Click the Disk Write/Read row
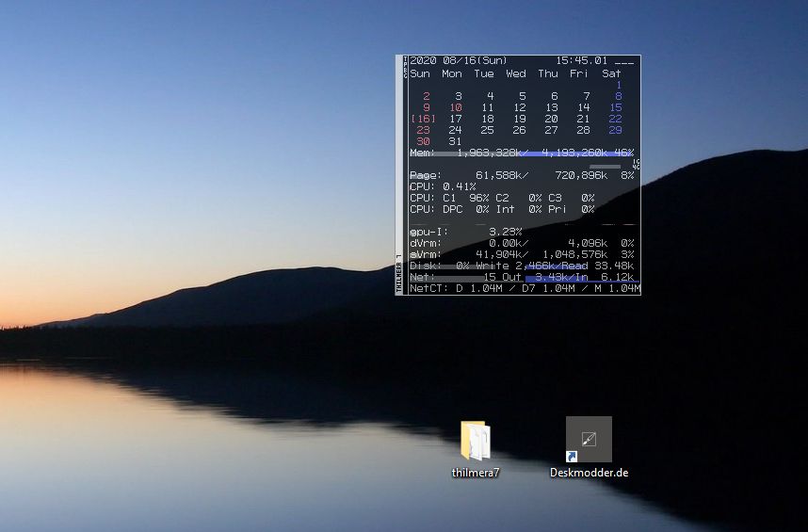The width and height of the screenshot is (808, 532). [x=523, y=266]
